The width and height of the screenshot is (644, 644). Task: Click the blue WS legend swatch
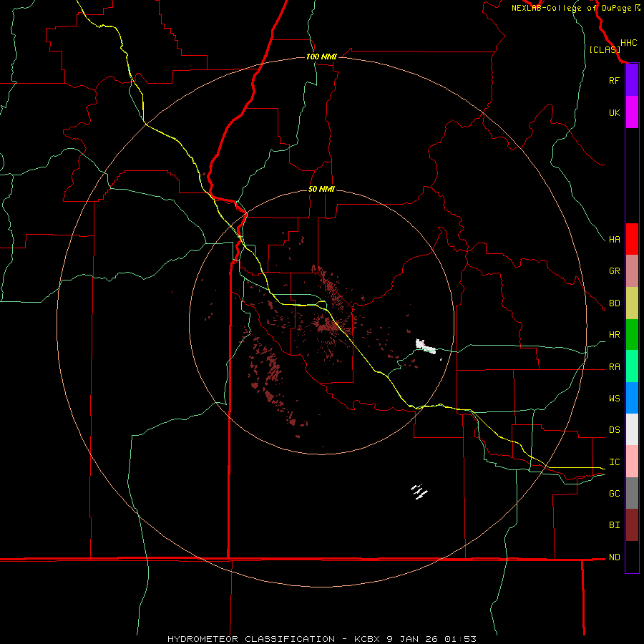[x=632, y=398]
